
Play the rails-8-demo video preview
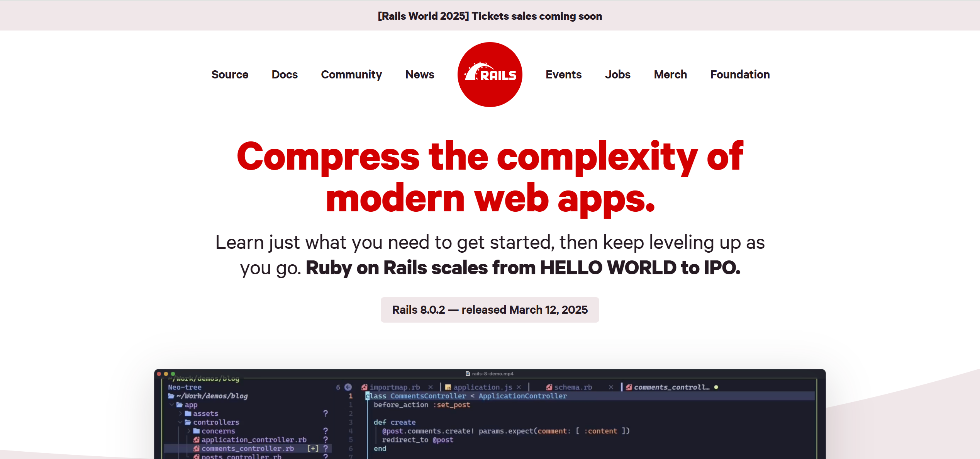490,414
